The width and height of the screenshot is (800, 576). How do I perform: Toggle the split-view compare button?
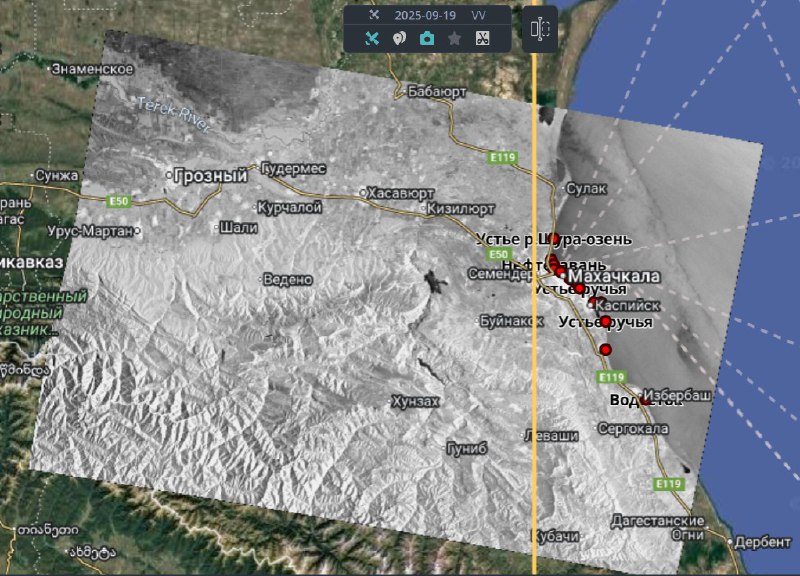540,30
